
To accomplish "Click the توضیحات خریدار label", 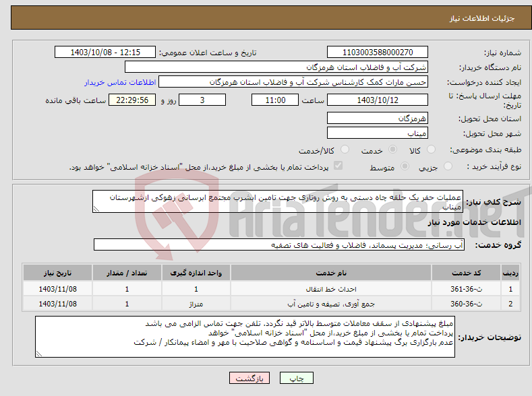I will click(x=490, y=337).
